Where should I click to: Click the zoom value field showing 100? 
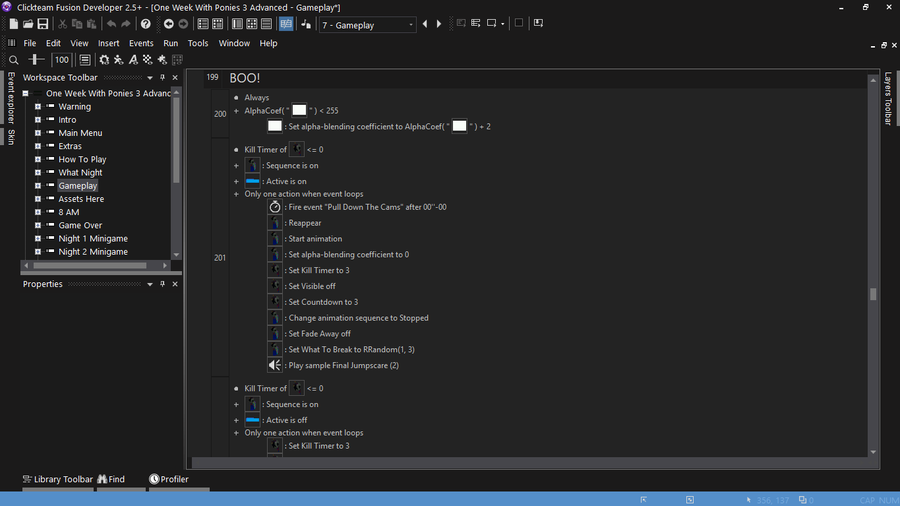(x=61, y=60)
